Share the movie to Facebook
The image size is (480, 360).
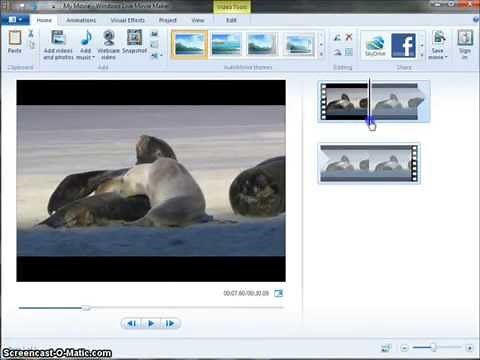point(404,45)
